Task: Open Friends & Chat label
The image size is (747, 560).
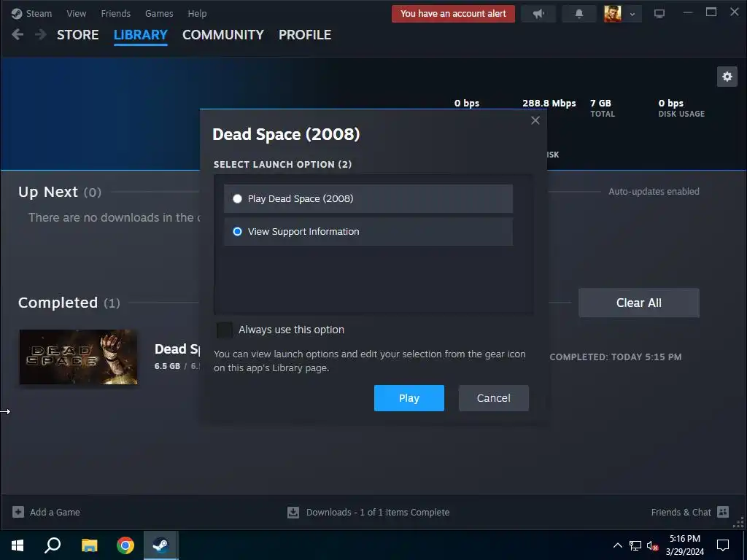Action: 681,513
